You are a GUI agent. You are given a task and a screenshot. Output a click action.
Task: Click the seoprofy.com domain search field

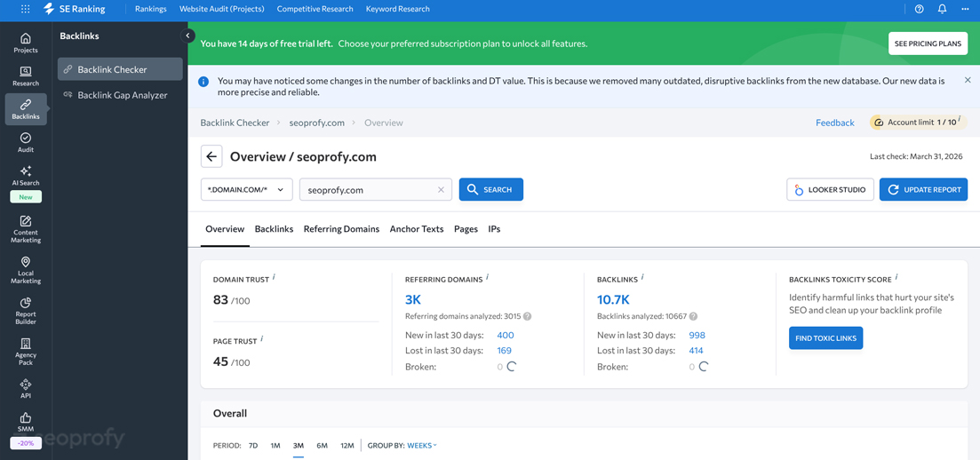point(369,189)
